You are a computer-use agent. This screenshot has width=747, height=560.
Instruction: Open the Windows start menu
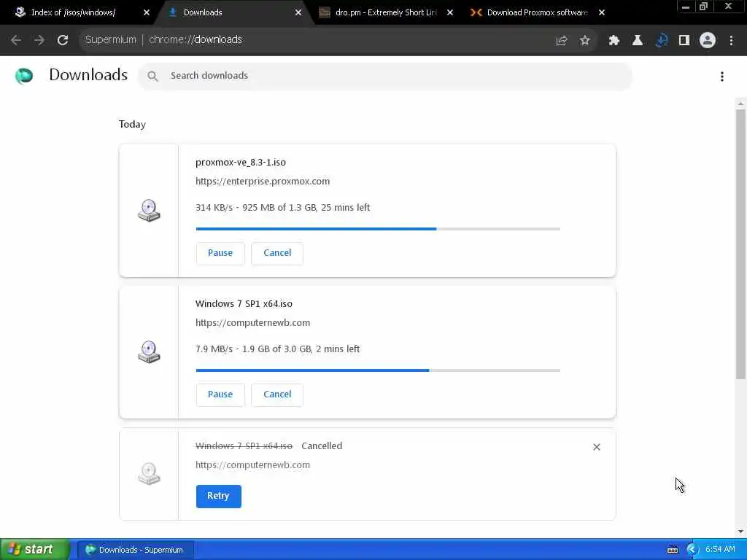(34, 550)
